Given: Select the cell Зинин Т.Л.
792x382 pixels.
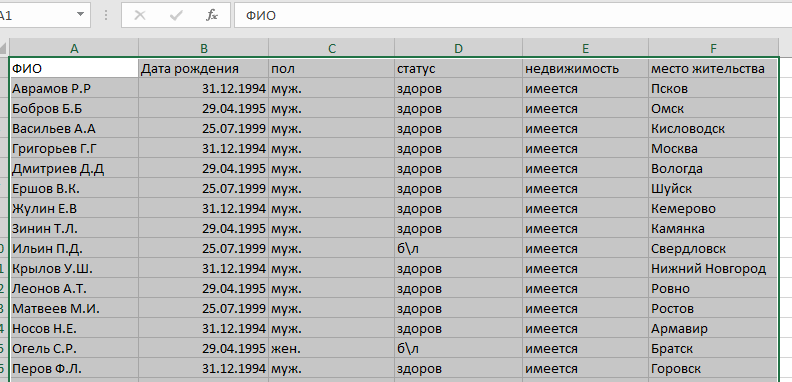Looking at the screenshot, I should (x=74, y=228).
